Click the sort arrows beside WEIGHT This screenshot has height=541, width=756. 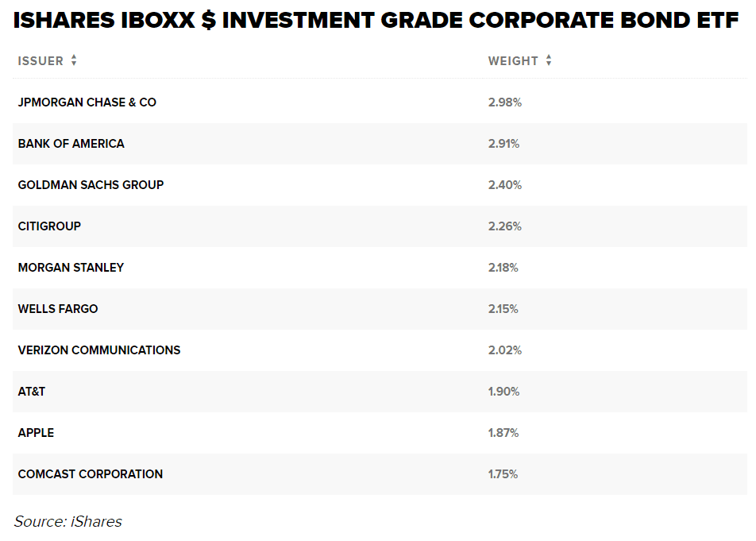click(x=549, y=60)
